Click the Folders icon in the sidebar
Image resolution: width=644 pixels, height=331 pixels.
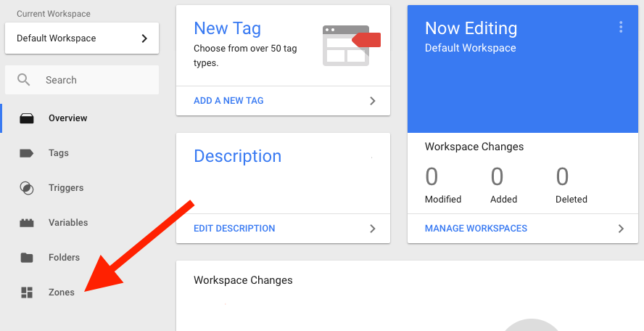(27, 258)
